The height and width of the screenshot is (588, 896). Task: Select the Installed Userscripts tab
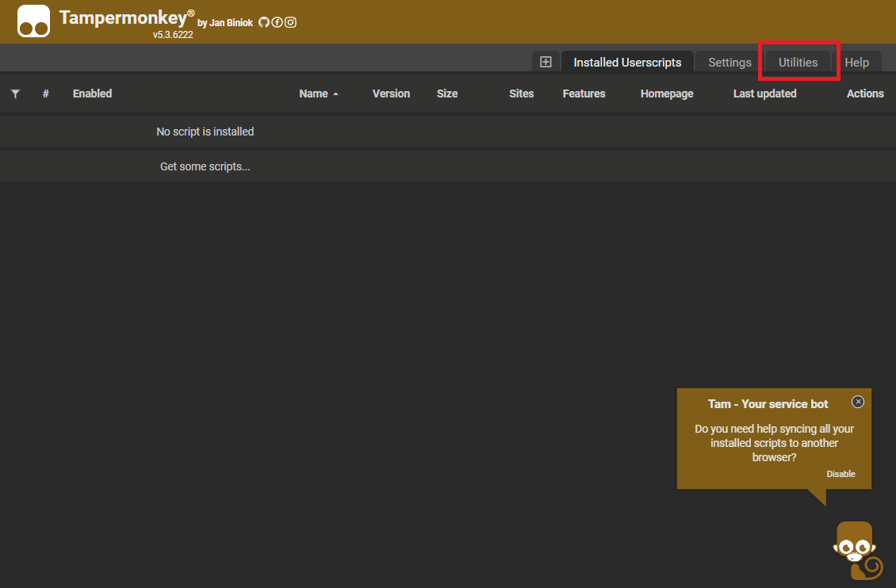627,63
